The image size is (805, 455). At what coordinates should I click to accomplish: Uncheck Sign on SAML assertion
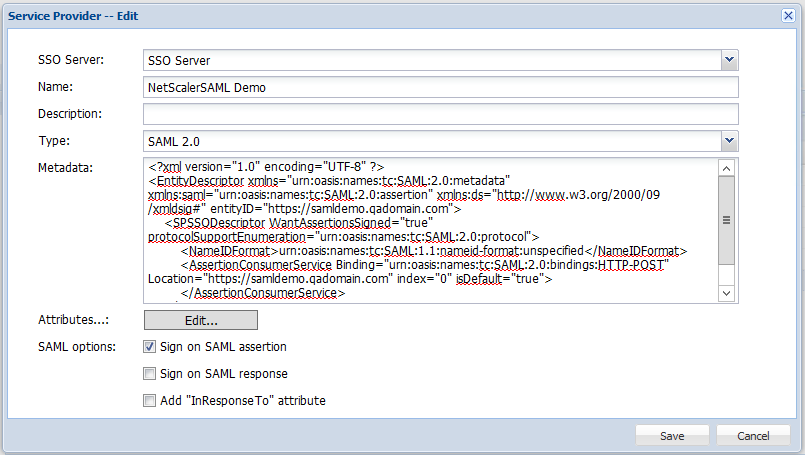(x=149, y=347)
